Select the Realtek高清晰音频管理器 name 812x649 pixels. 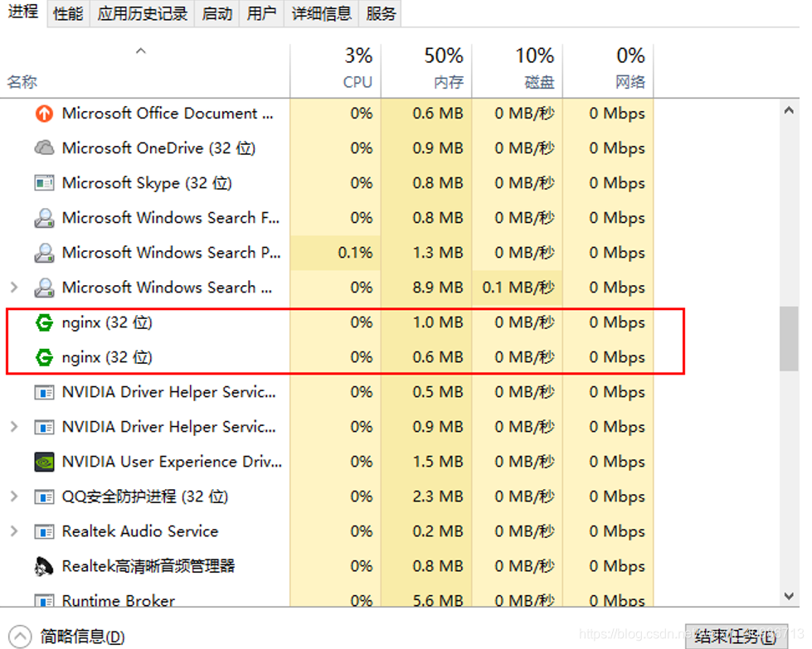(148, 566)
